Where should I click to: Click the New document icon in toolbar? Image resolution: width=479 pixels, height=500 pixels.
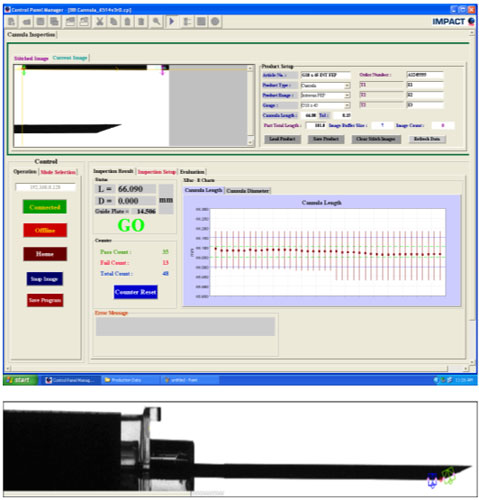coord(12,22)
